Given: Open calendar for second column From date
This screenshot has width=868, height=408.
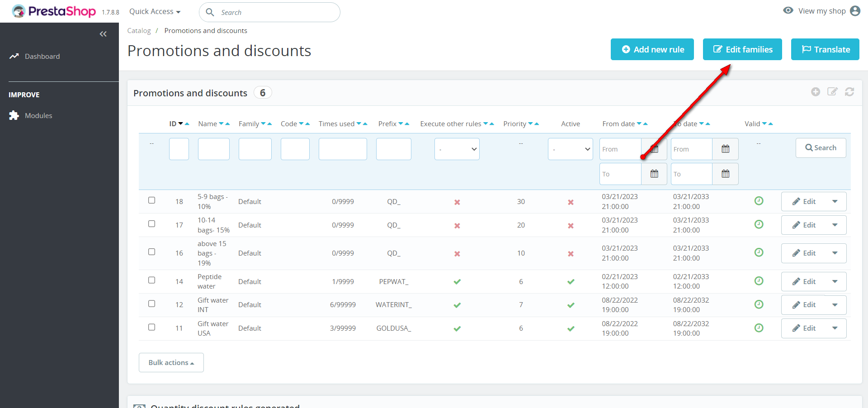Looking at the screenshot, I should (725, 149).
